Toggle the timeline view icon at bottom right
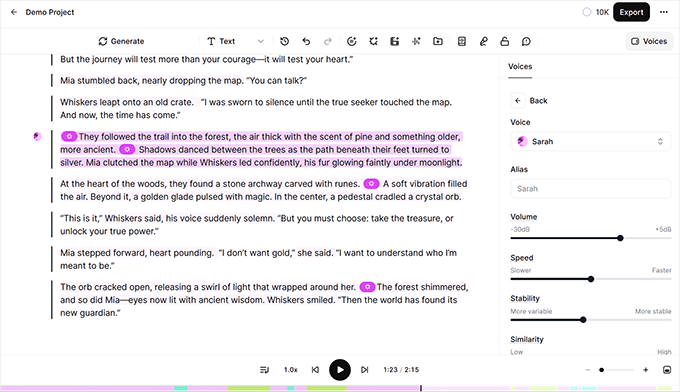Image resolution: width=680 pixels, height=392 pixels. [x=667, y=370]
